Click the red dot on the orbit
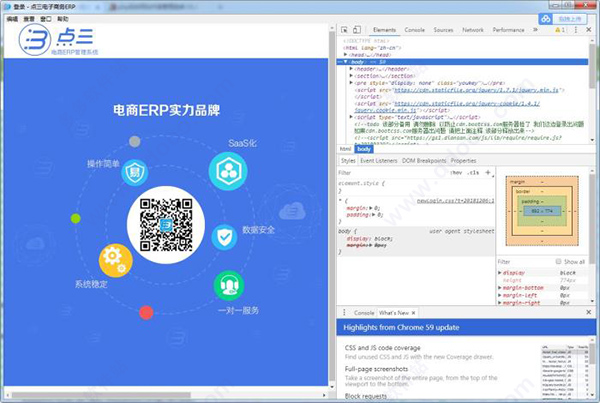The width and height of the screenshot is (600, 403). pos(146,313)
